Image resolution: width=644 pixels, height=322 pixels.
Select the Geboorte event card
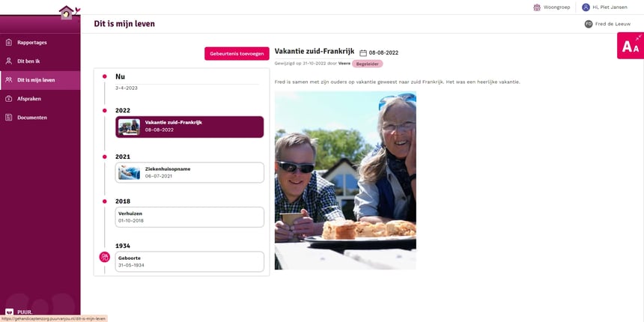(x=189, y=261)
